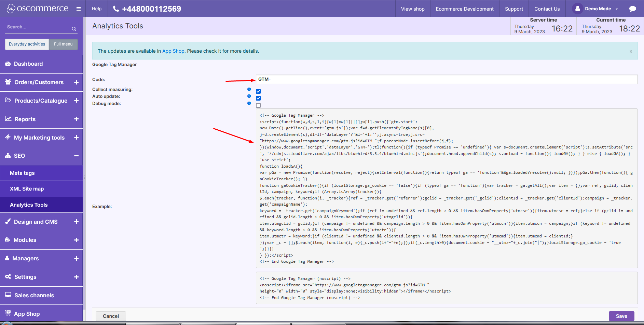Switch to Full menu view
The height and width of the screenshot is (325, 644).
[63, 44]
